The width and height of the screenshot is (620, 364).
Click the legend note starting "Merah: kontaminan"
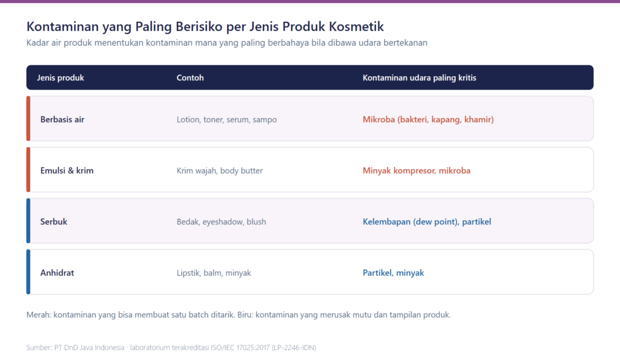pyautogui.click(x=239, y=314)
